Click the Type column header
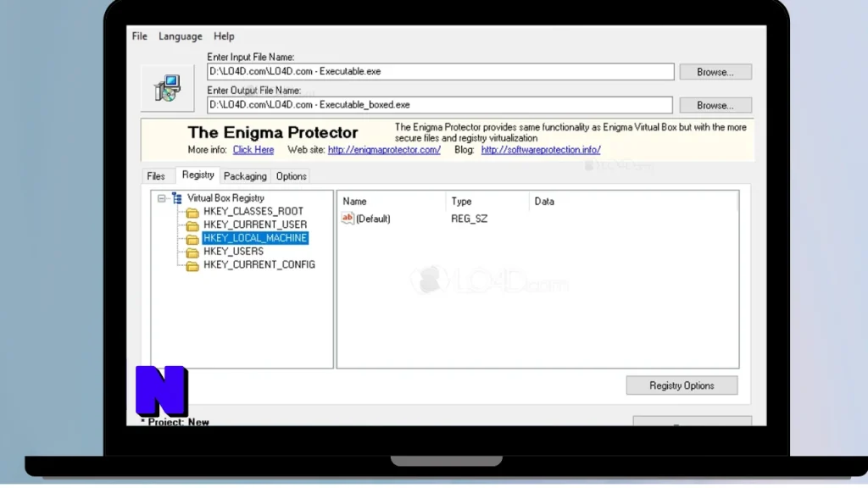 point(487,202)
